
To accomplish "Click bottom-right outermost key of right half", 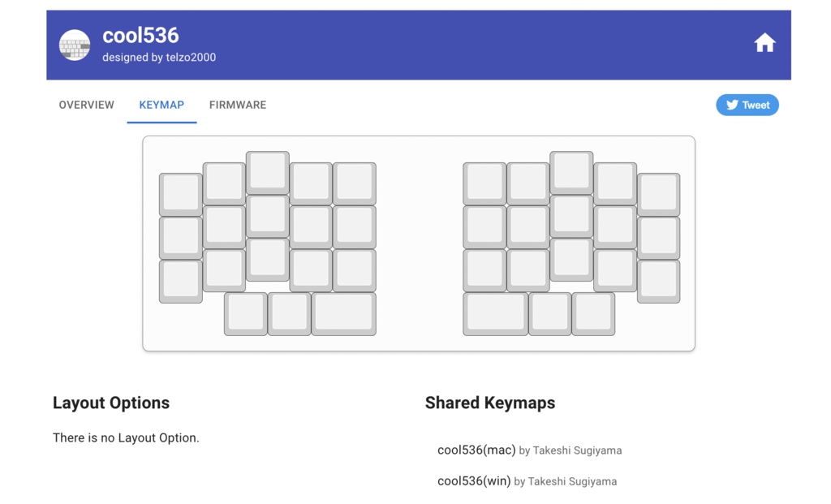I will coord(658,281).
